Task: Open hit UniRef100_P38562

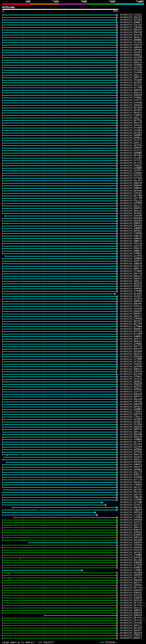Action: [131, 98]
